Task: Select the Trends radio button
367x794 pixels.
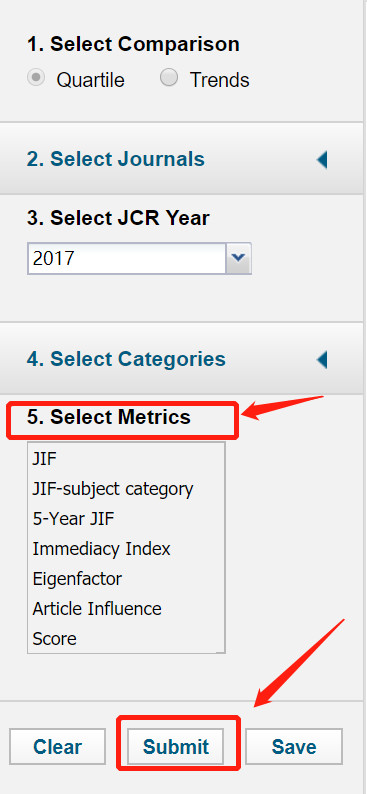Action: click(x=169, y=78)
